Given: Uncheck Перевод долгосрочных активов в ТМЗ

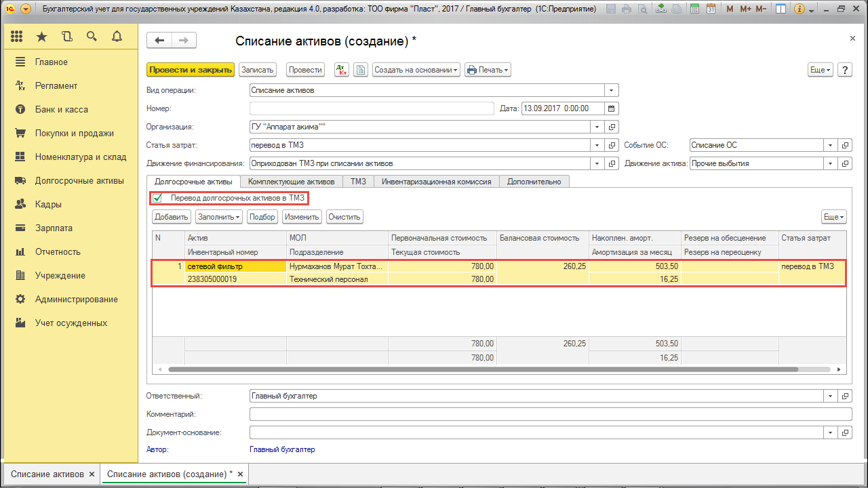Looking at the screenshot, I should 158,199.
